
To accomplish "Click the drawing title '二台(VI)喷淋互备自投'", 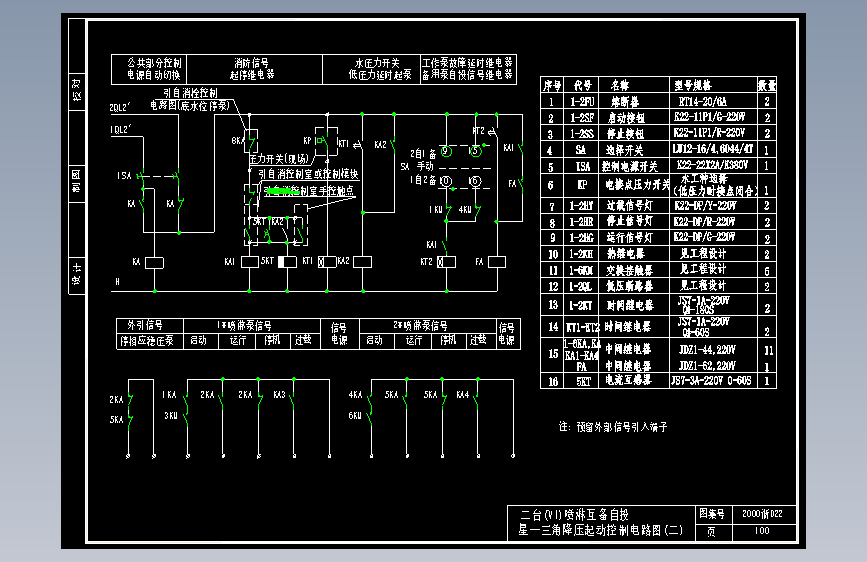I will (x=574, y=515).
